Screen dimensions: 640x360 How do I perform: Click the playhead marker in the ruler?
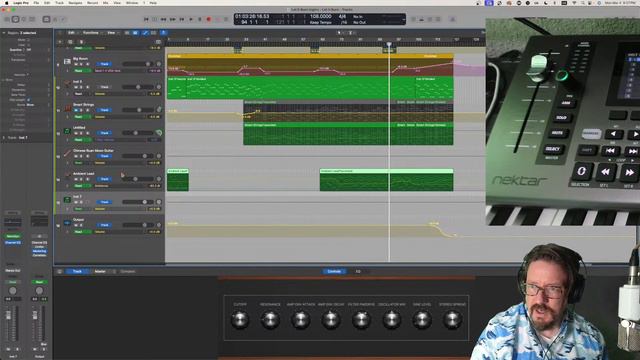(x=389, y=43)
